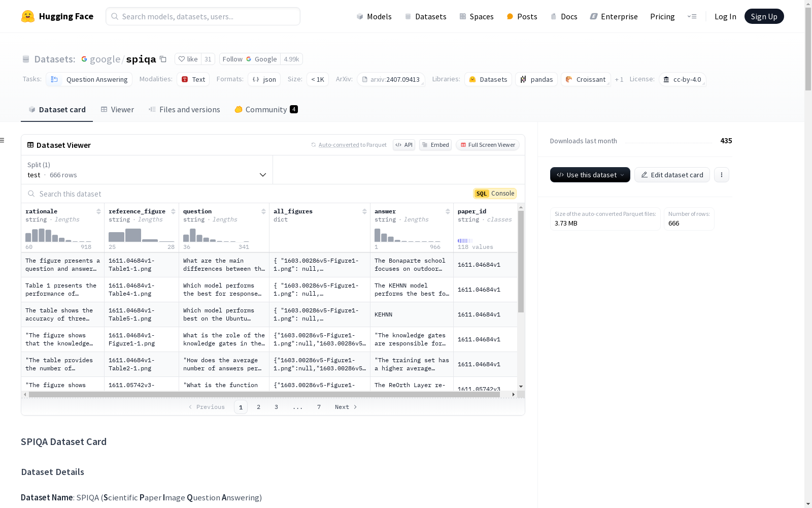Image resolution: width=812 pixels, height=508 pixels.
Task: Click the Hugging Face logo
Action: point(57,16)
